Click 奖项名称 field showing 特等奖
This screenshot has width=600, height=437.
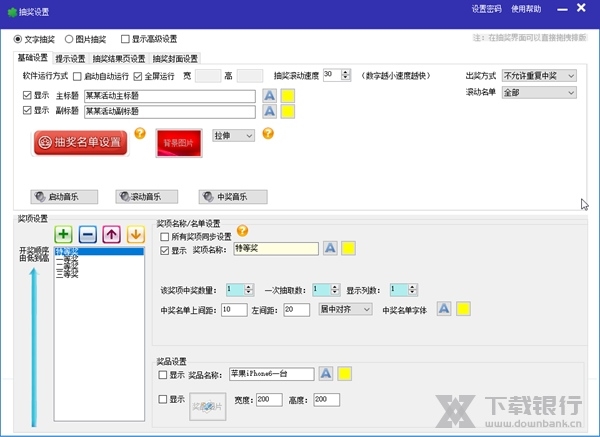(276, 249)
